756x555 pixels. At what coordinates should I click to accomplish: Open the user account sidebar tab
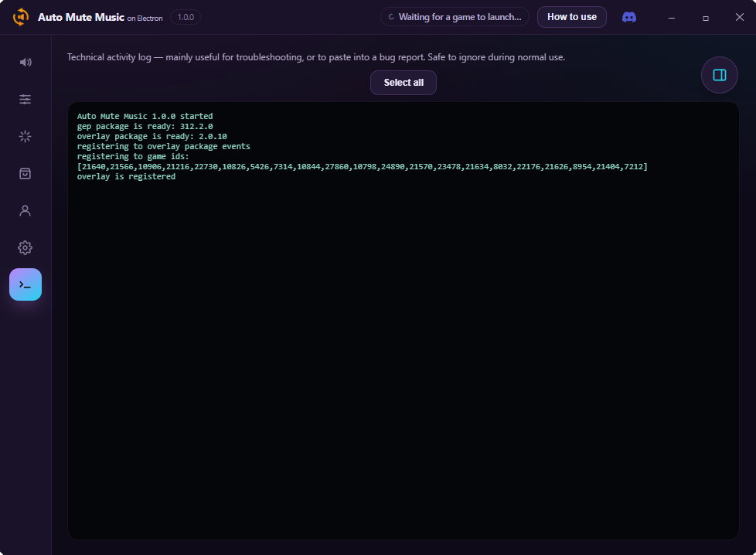pos(25,211)
